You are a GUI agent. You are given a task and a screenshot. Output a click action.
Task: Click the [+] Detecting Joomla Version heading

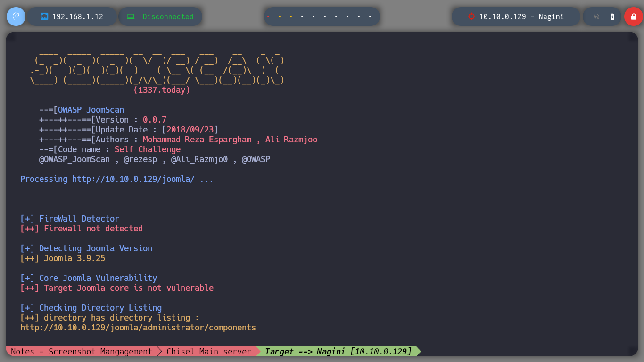point(86,248)
